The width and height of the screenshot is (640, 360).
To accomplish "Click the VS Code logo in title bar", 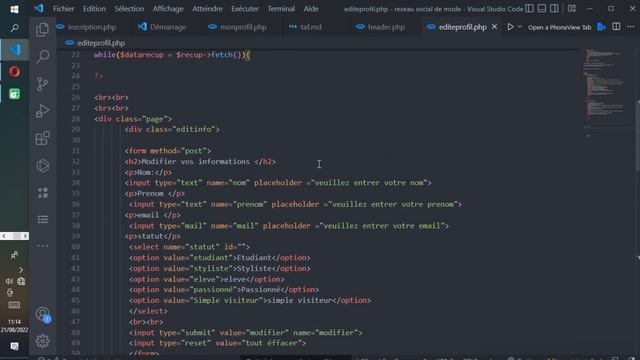I will [x=39, y=8].
